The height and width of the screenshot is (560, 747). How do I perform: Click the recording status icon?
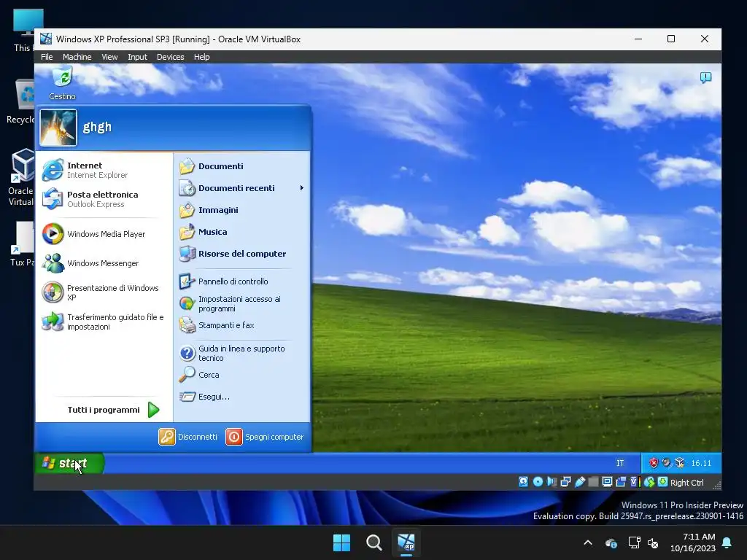tap(621, 482)
